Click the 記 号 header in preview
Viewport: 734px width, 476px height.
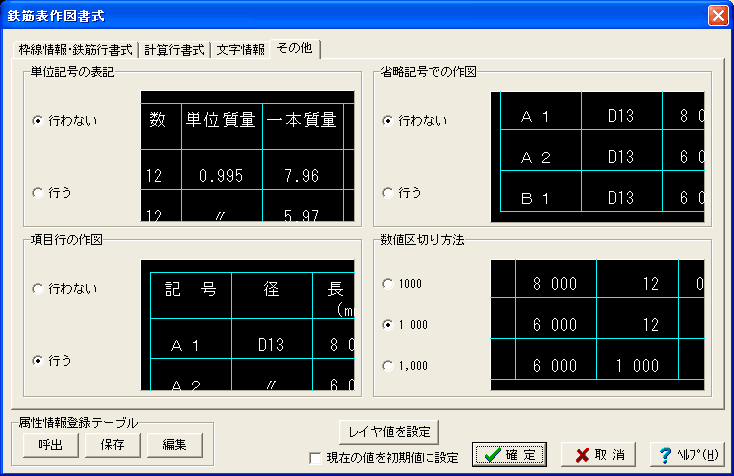(191, 289)
